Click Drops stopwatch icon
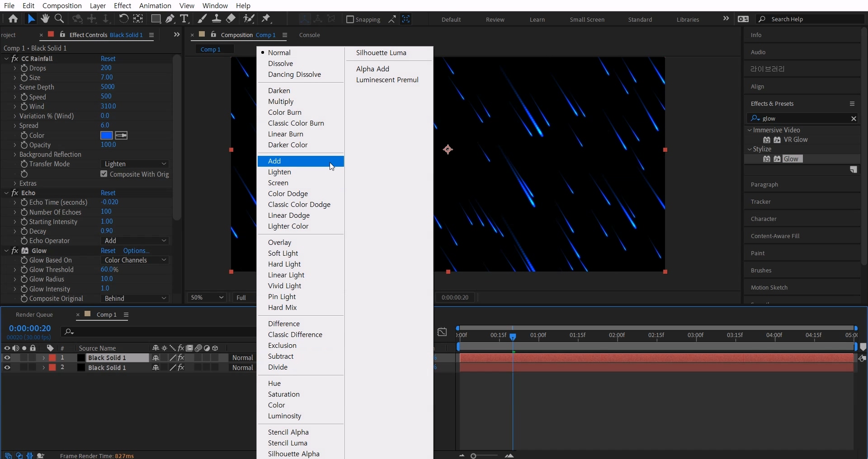 click(x=24, y=68)
